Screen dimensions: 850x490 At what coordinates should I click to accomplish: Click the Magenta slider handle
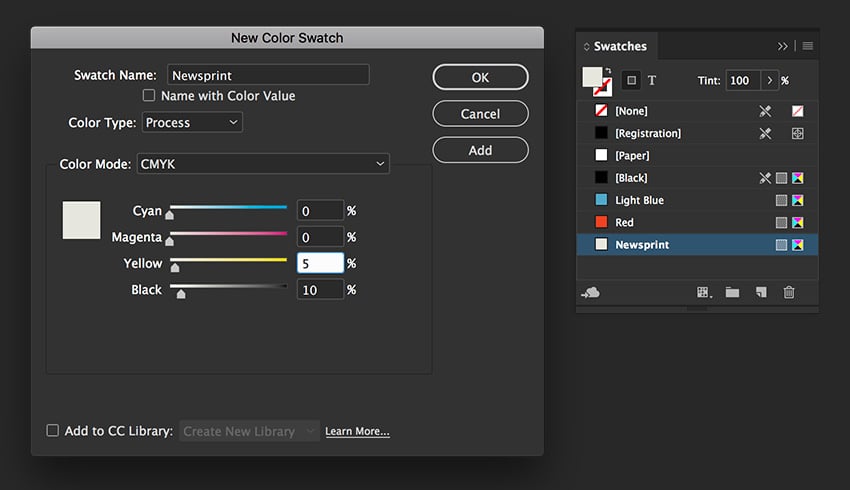point(169,241)
